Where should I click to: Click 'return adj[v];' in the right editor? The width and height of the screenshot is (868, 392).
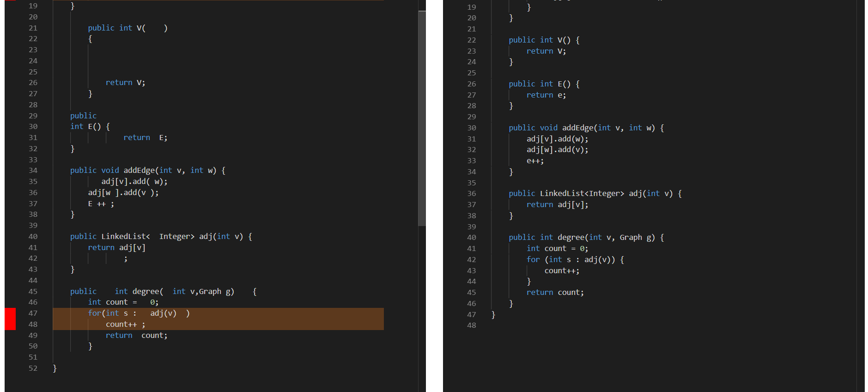click(557, 205)
